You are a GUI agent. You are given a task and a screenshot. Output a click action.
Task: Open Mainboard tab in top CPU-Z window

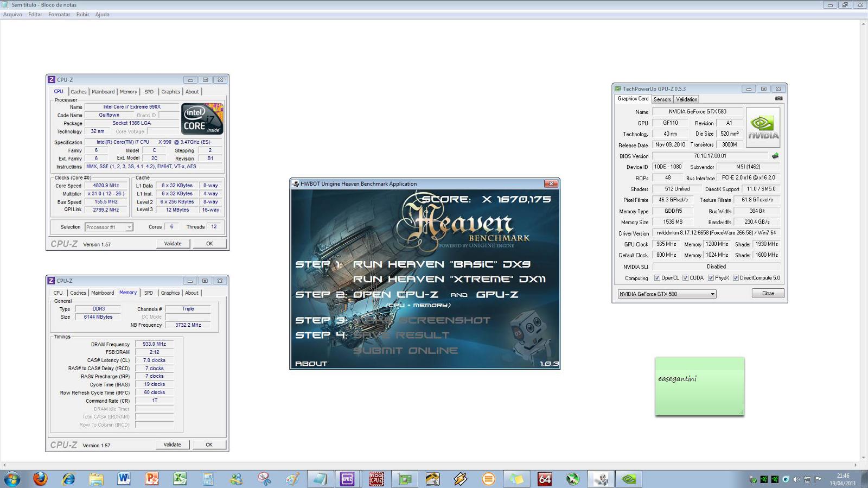103,92
